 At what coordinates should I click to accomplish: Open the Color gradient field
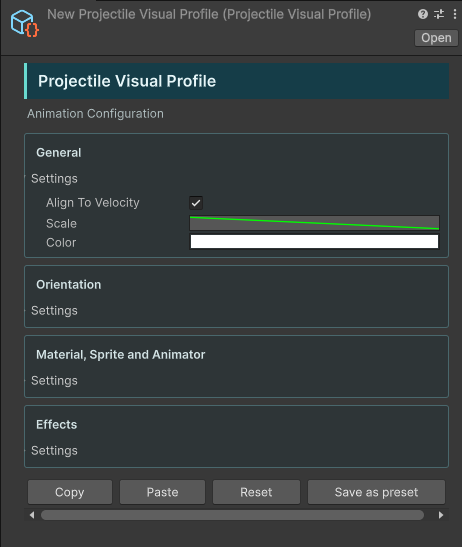click(x=314, y=242)
